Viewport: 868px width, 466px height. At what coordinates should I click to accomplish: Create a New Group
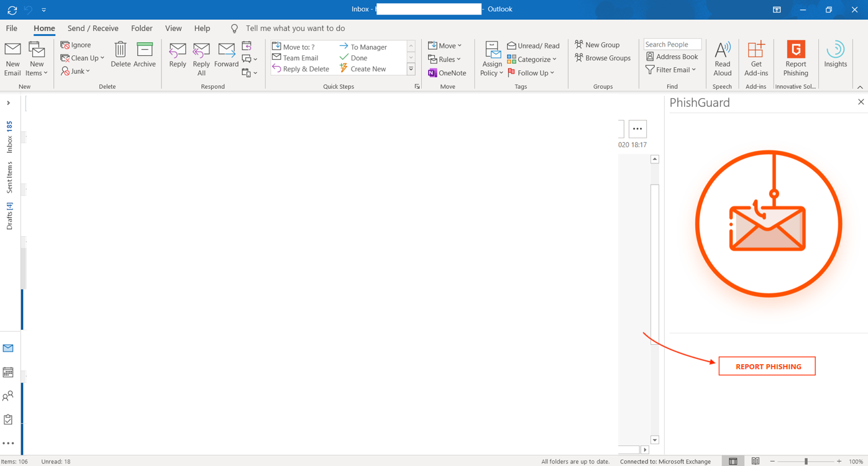[597, 45]
